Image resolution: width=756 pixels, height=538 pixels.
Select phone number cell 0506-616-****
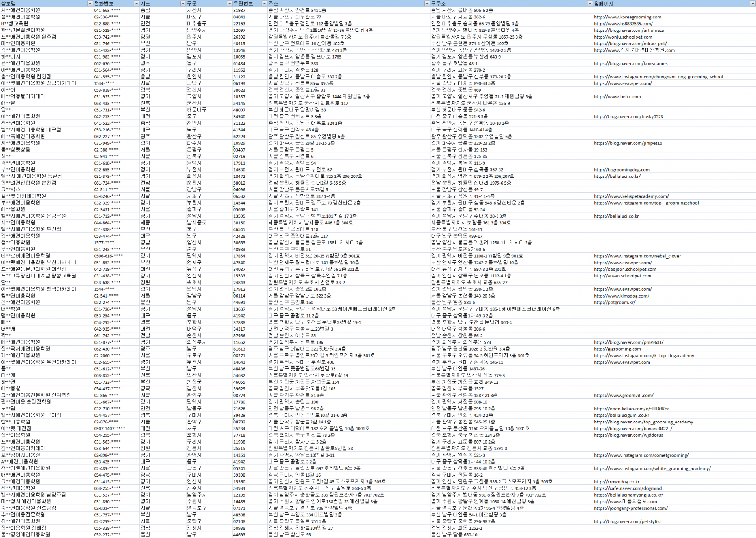pyautogui.click(x=108, y=256)
